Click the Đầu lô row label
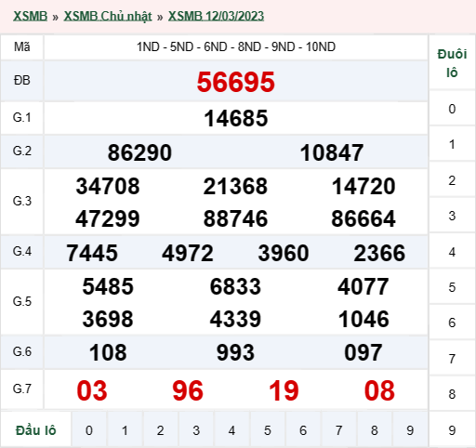476x448 pixels. pos(36,430)
